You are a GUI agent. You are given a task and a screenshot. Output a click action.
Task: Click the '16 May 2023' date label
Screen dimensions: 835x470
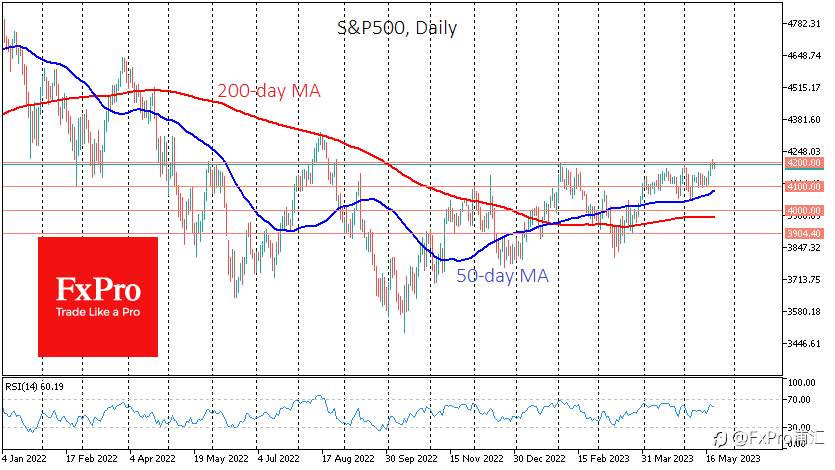click(x=733, y=458)
